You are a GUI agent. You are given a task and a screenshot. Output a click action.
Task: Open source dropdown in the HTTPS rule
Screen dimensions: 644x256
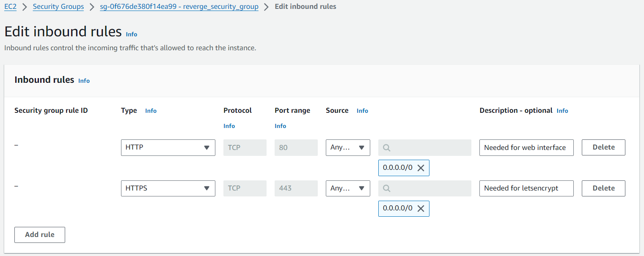pyautogui.click(x=348, y=188)
